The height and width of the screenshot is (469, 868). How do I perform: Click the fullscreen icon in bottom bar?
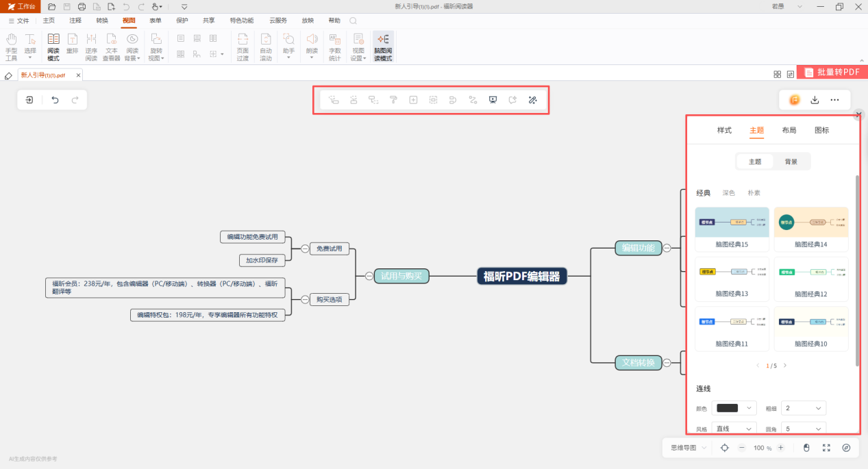point(826,448)
